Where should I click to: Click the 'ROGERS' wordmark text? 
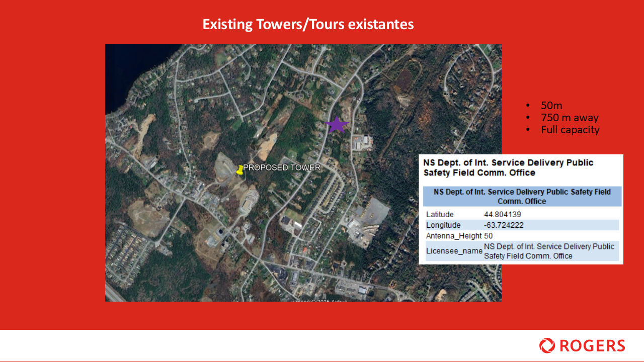(x=592, y=346)
